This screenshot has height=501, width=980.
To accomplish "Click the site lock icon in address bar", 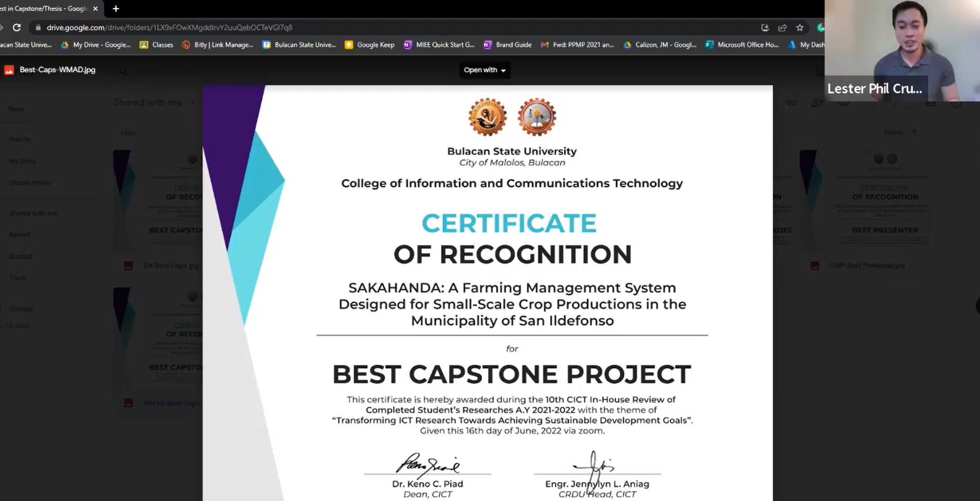I will pyautogui.click(x=38, y=28).
